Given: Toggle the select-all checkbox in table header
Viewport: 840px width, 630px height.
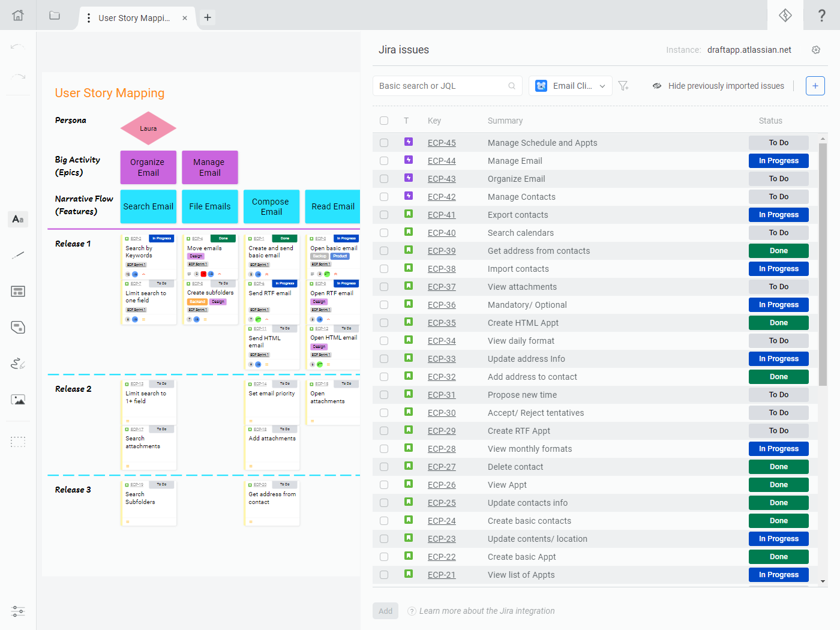Looking at the screenshot, I should click(384, 121).
